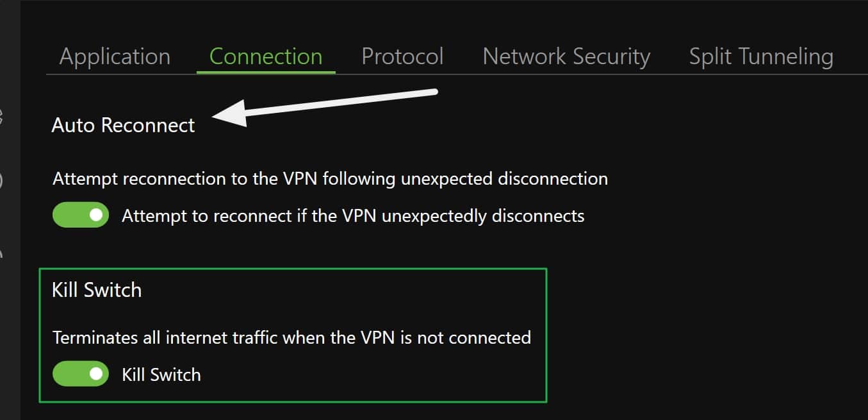
Task: Click the white arrow pointing at Auto Reconnect
Action: click(x=324, y=107)
